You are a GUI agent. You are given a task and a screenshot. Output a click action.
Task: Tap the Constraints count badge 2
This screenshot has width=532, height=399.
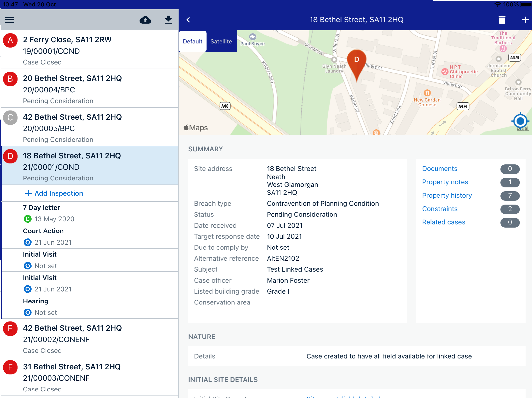pos(510,209)
